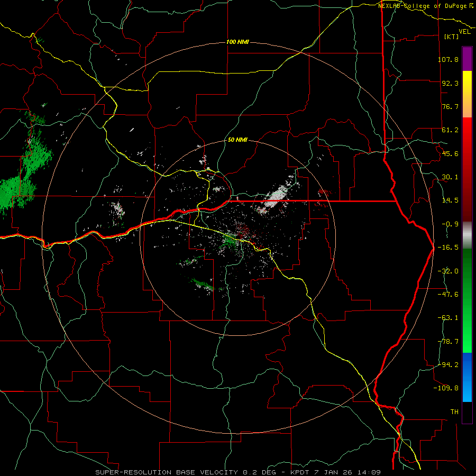Click the VEL legend title
This screenshot has height=476, width=476.
pyautogui.click(x=464, y=32)
